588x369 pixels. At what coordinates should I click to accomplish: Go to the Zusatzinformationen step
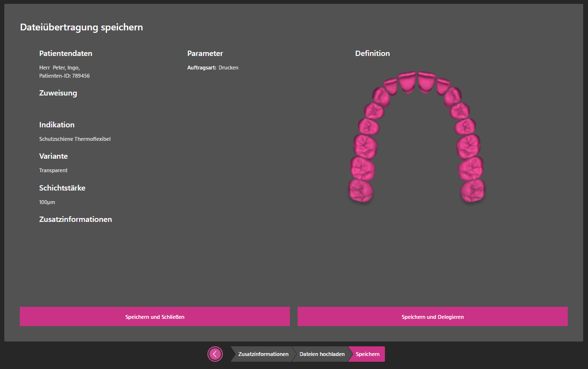point(263,354)
